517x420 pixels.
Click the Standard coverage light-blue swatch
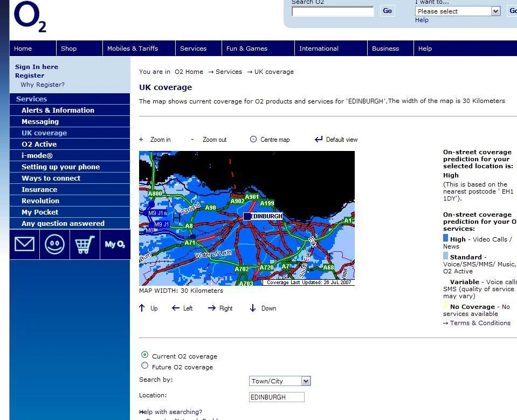(x=445, y=256)
